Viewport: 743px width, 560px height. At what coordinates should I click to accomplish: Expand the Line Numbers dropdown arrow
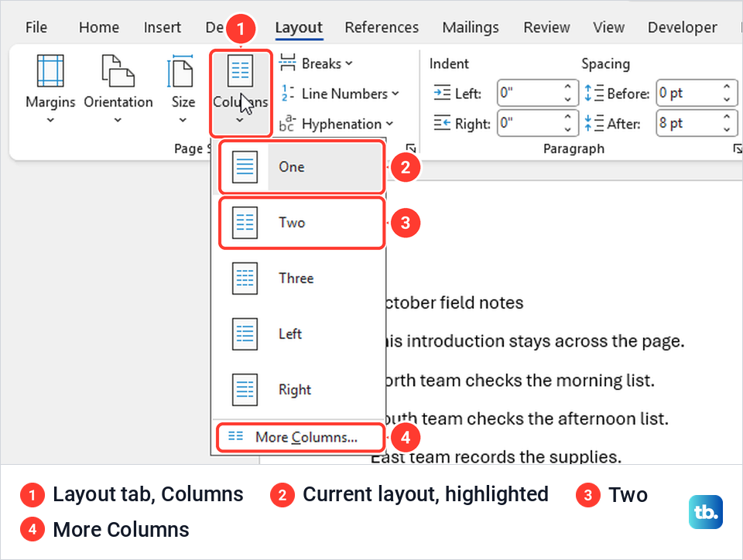click(395, 94)
